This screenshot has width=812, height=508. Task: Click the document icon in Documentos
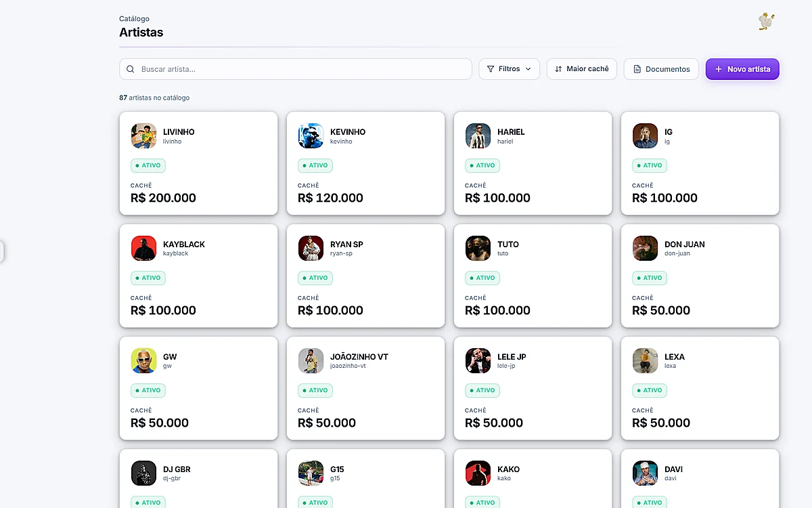click(x=637, y=69)
